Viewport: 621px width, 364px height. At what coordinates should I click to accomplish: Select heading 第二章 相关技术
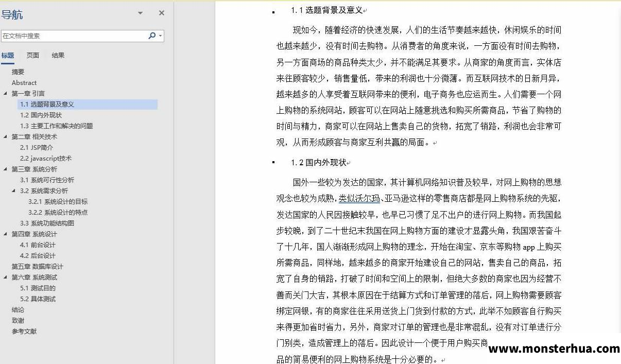click(x=34, y=137)
